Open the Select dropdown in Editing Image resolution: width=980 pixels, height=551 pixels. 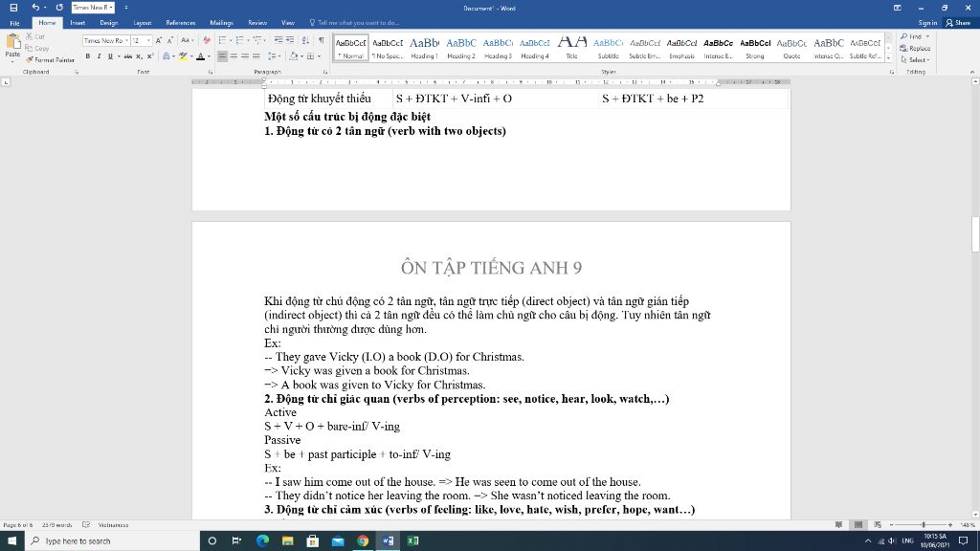tap(915, 60)
